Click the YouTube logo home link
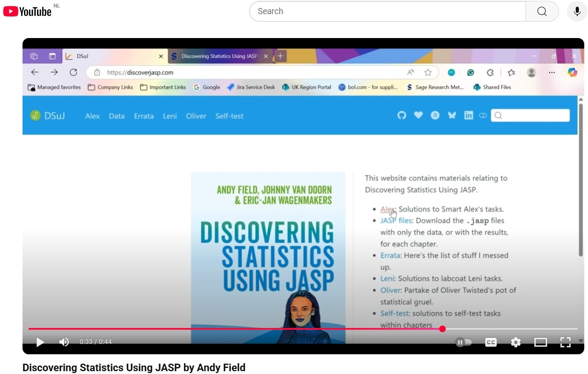The image size is (588, 374). pos(27,11)
